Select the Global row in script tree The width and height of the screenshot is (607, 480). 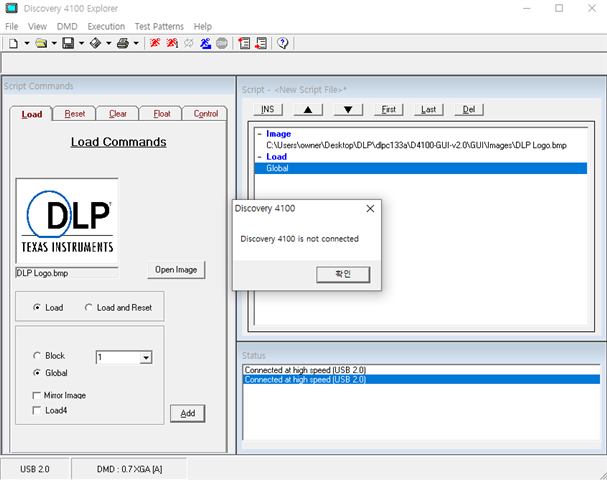click(x=421, y=168)
